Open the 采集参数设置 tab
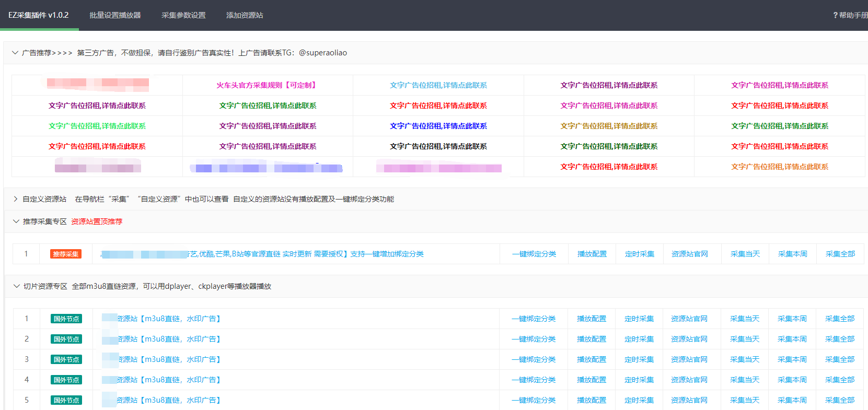The image size is (868, 410). pyautogui.click(x=183, y=15)
